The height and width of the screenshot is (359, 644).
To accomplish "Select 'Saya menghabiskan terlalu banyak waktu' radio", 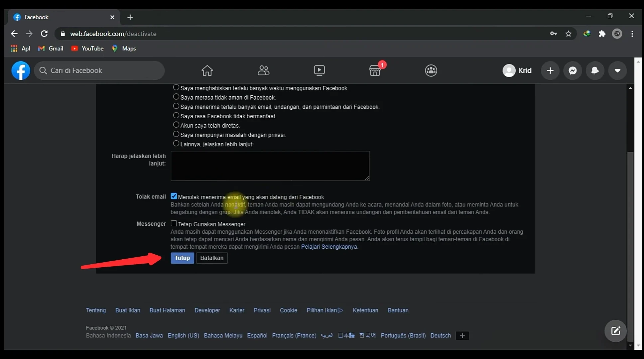I will pos(176,87).
